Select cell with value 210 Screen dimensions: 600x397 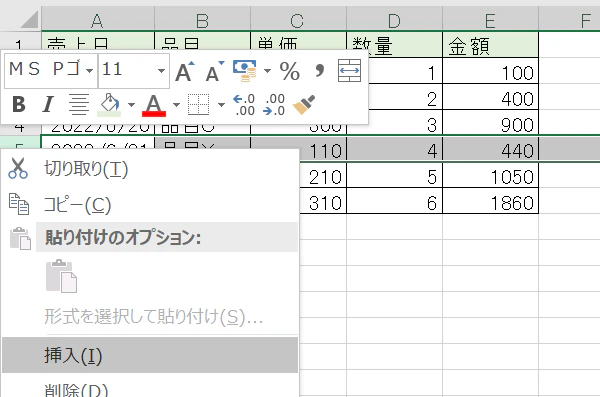coord(323,175)
